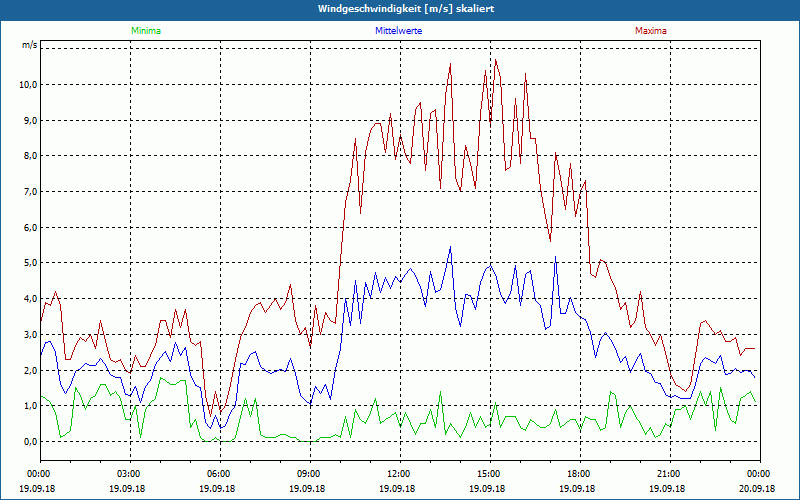Click the 20.09.18 date label
Screen dimensions: 800x500
pos(757,488)
